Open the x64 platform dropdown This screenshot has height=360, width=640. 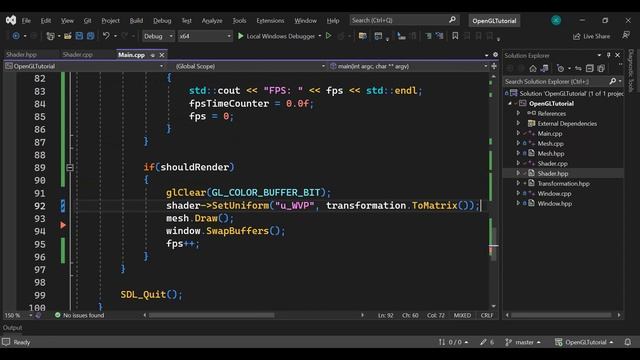click(205, 36)
